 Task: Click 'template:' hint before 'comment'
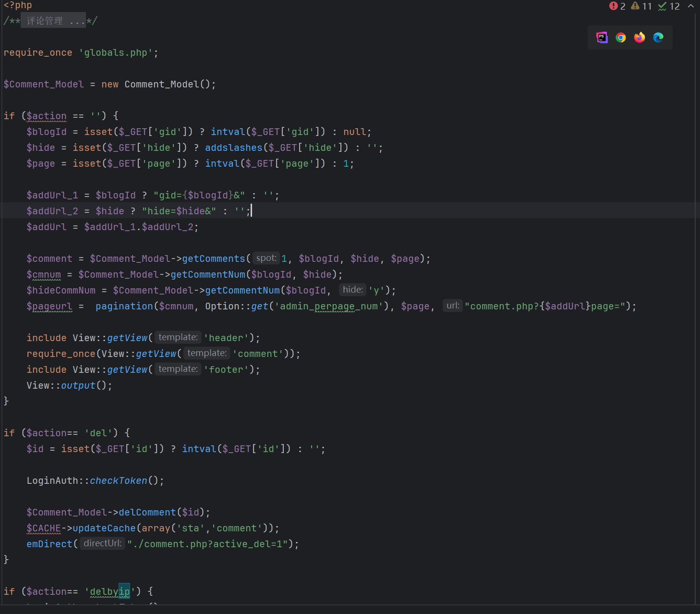(x=207, y=353)
